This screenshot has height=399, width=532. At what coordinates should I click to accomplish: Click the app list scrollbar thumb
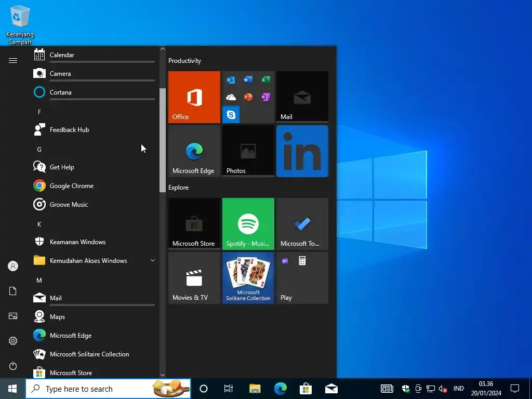tap(163, 140)
